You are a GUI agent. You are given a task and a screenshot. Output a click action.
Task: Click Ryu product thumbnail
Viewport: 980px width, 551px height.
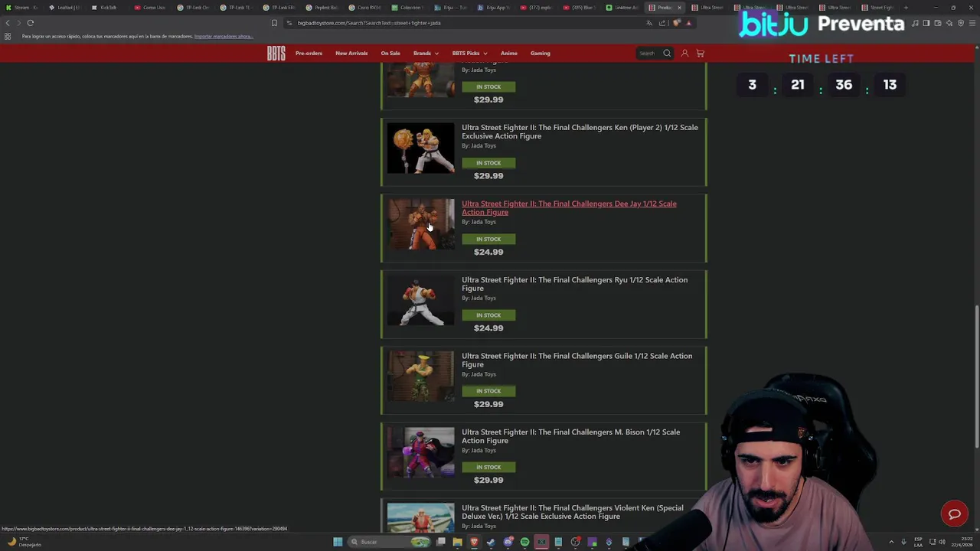pyautogui.click(x=420, y=301)
